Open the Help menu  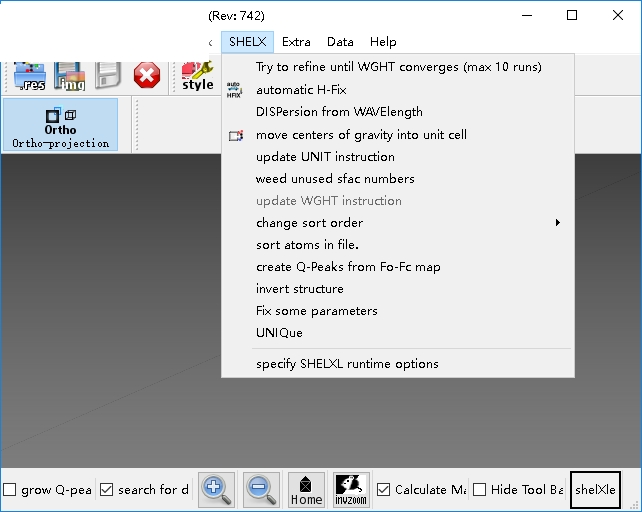click(383, 42)
